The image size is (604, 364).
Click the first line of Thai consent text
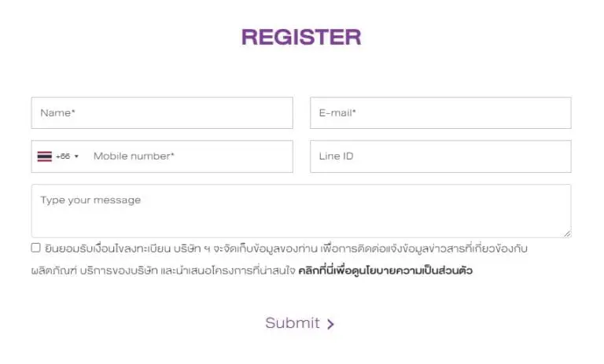point(285,248)
